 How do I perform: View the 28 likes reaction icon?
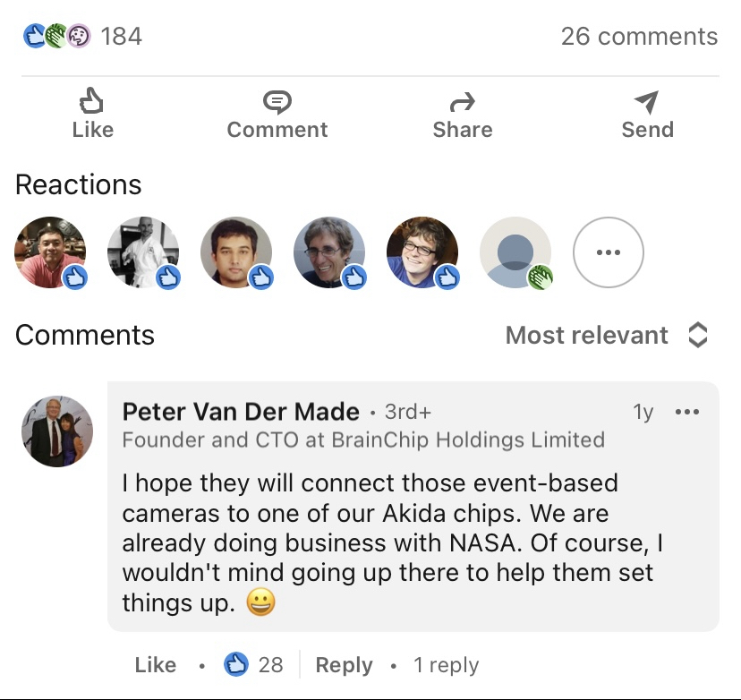point(237,665)
